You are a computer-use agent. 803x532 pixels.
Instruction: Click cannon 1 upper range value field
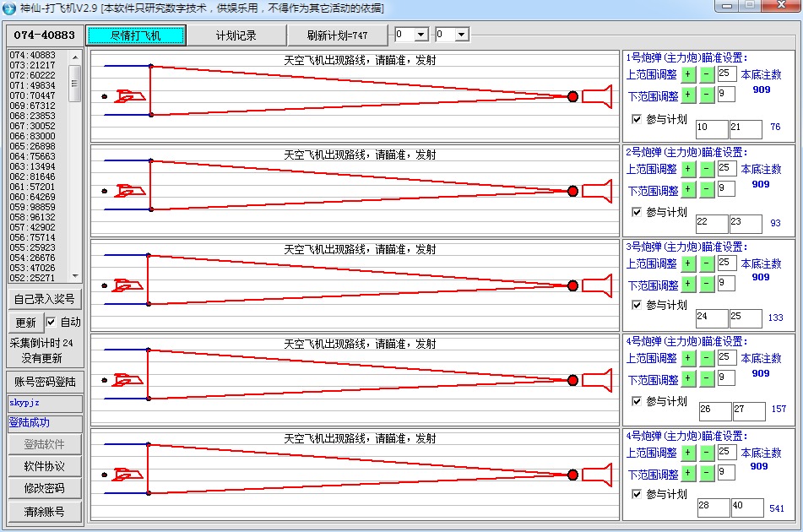725,74
